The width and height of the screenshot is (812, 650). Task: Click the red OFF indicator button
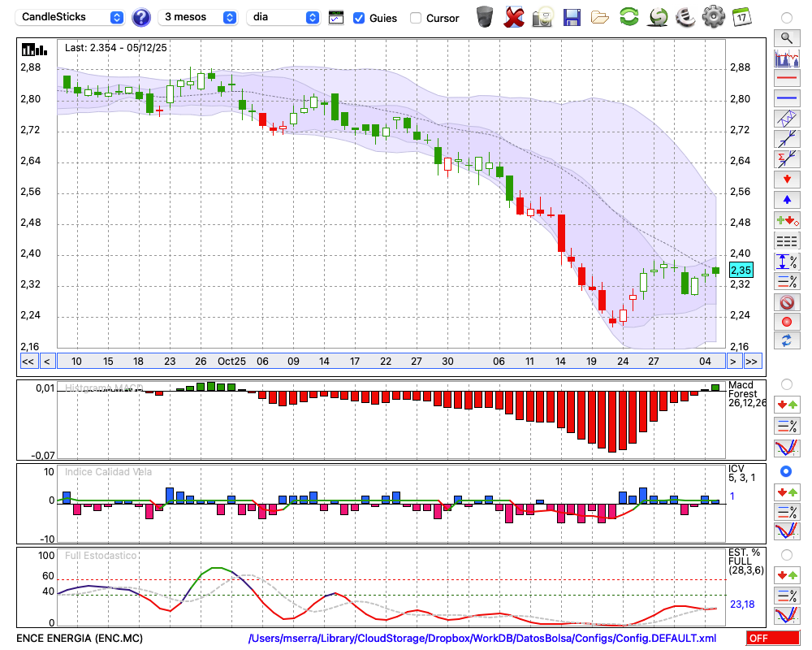(772, 639)
